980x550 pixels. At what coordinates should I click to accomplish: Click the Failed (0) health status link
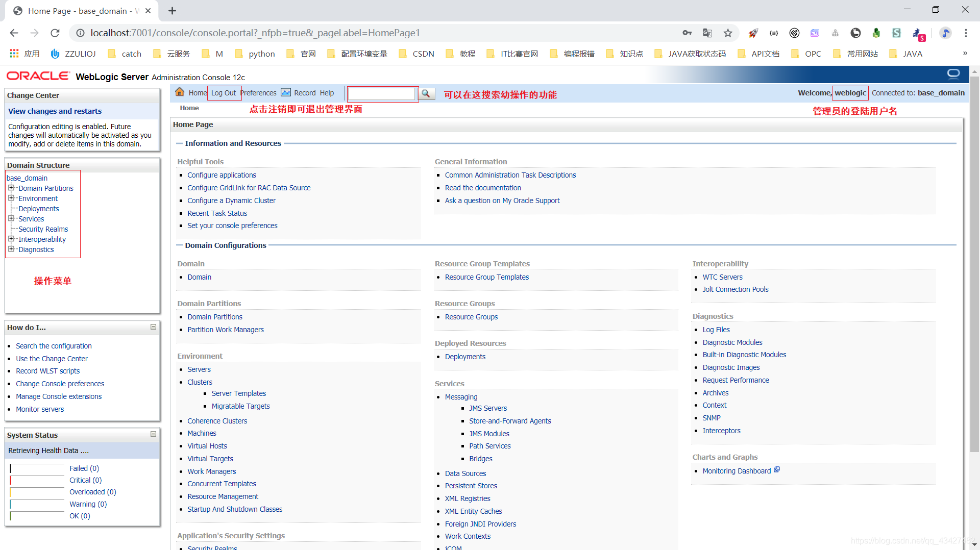coord(84,468)
